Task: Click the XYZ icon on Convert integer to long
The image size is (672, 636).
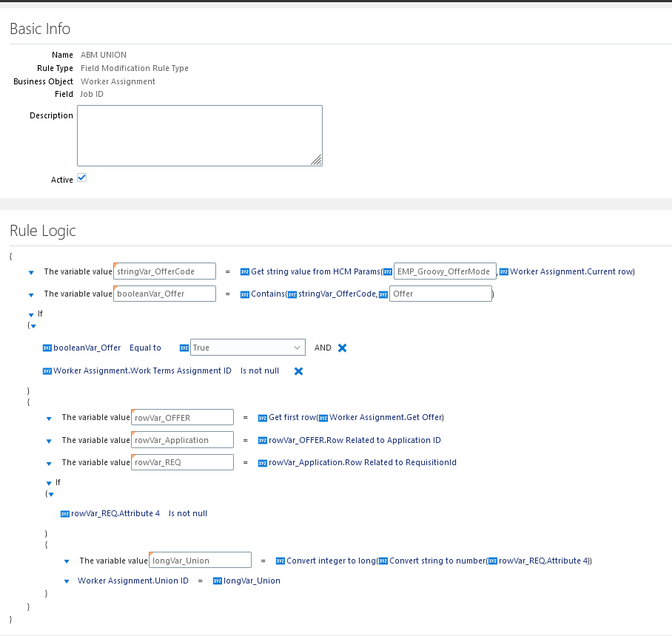Action: (280, 560)
